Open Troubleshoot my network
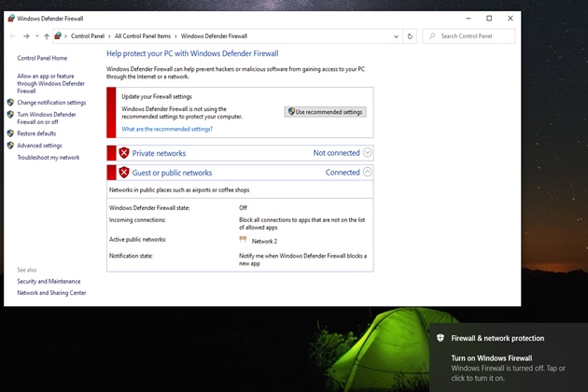 49,158
